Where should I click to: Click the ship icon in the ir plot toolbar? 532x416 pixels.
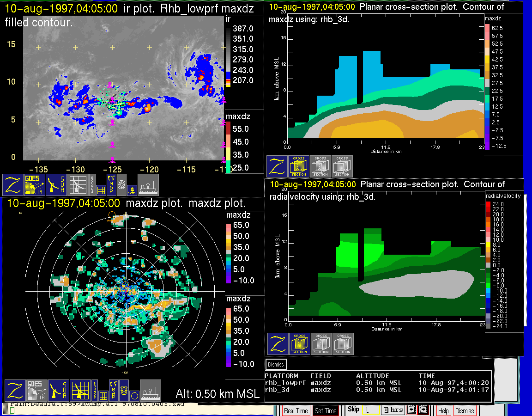(x=148, y=184)
